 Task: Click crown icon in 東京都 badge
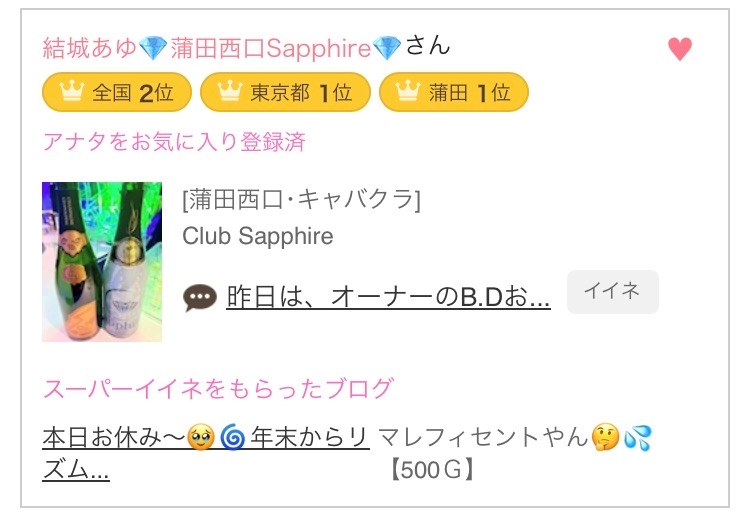pos(230,91)
